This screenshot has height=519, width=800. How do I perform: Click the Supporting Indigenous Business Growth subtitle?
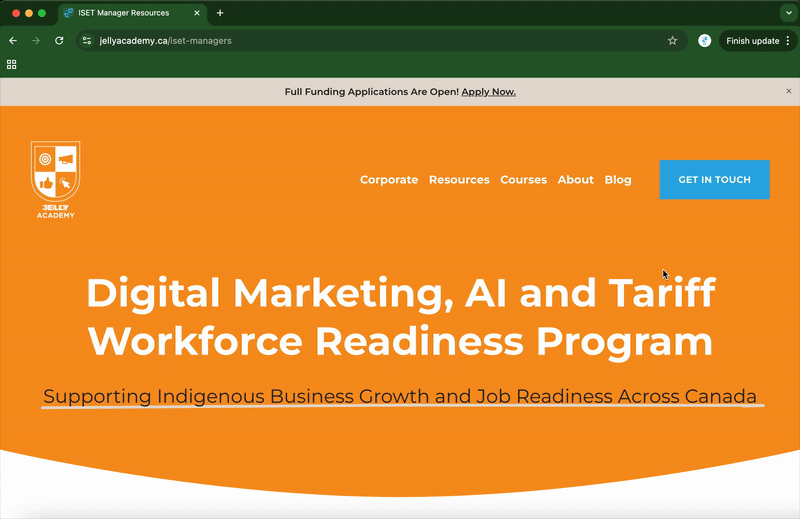[x=401, y=396]
